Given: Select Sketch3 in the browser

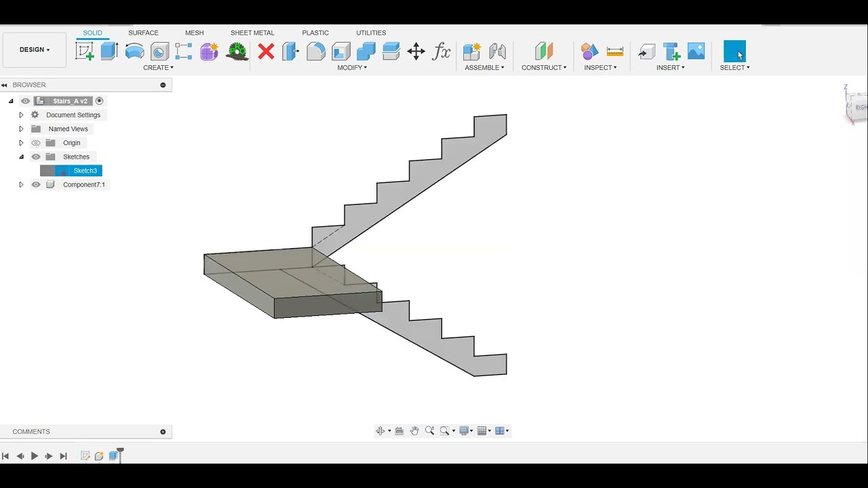Looking at the screenshot, I should (85, 171).
